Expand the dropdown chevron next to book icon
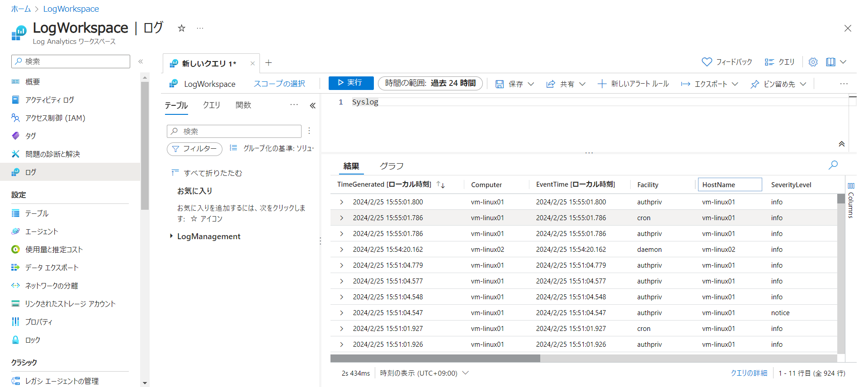868x387 pixels. [843, 62]
